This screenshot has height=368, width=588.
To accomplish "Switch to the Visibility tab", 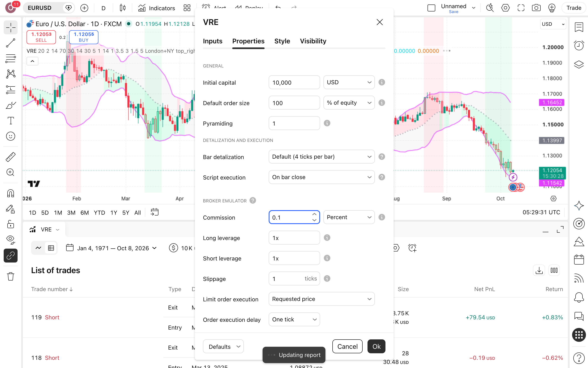I will pyautogui.click(x=313, y=41).
